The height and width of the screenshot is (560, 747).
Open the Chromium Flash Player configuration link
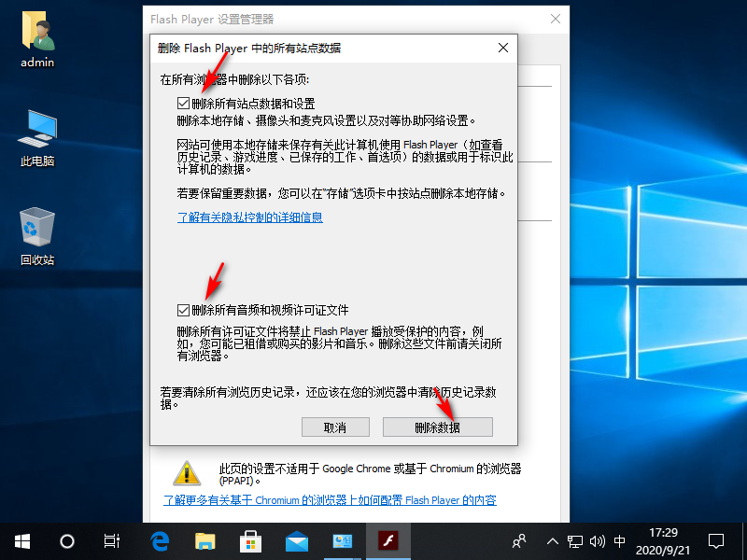336,498
